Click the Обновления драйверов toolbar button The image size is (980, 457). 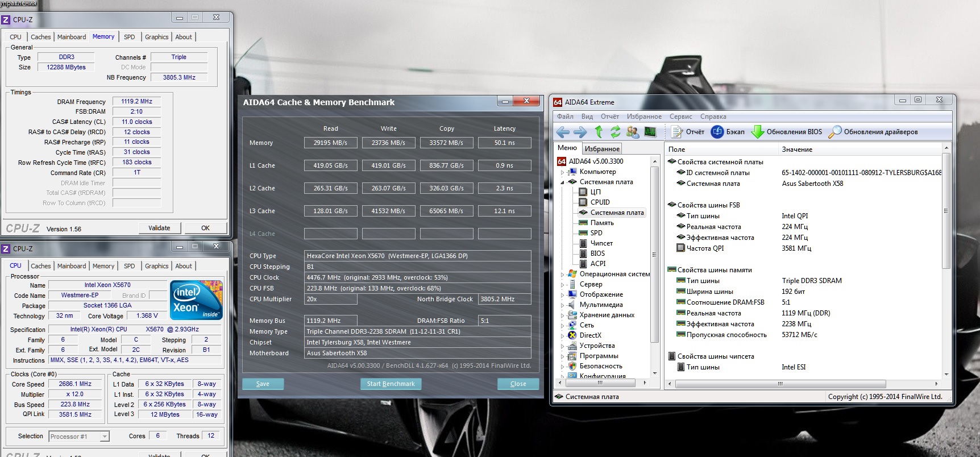coord(873,132)
